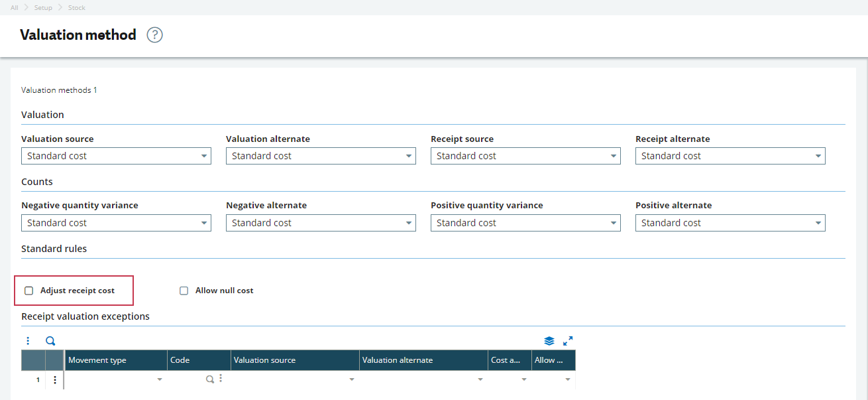Select the grid's select-all header cell
868x400 pixels.
point(33,360)
